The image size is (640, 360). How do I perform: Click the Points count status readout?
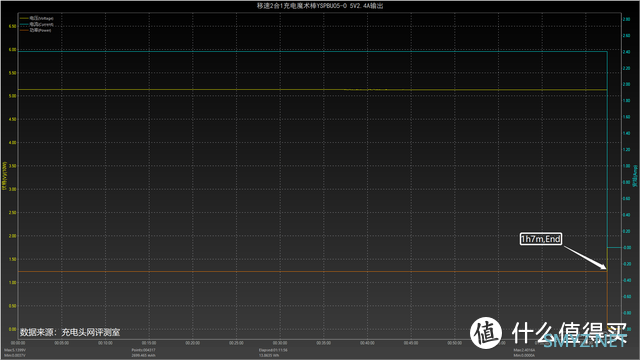click(x=143, y=350)
